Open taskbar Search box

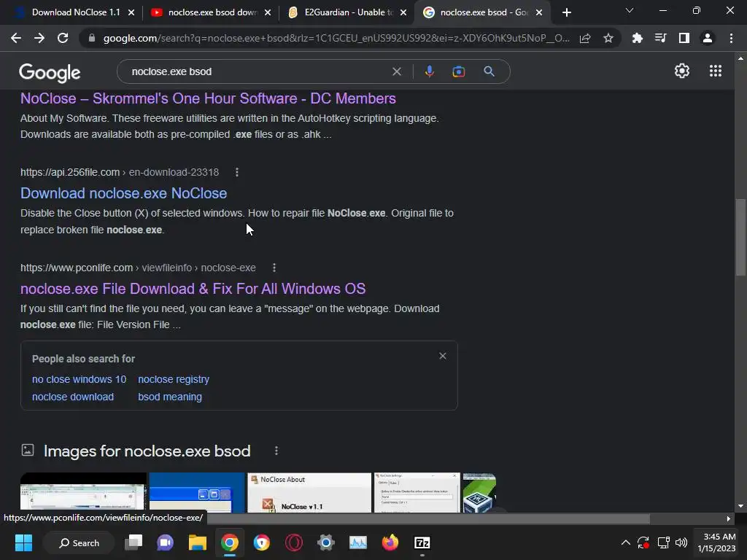pyautogui.click(x=79, y=542)
